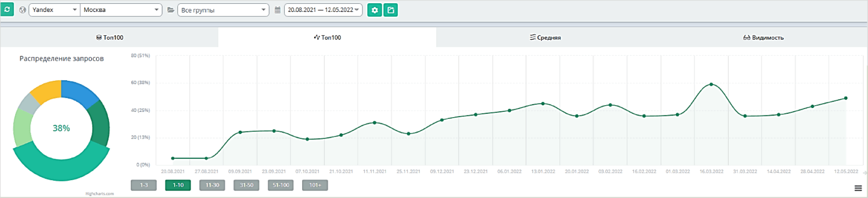Click the 38% center donut label
The image size is (868, 198).
click(x=61, y=128)
